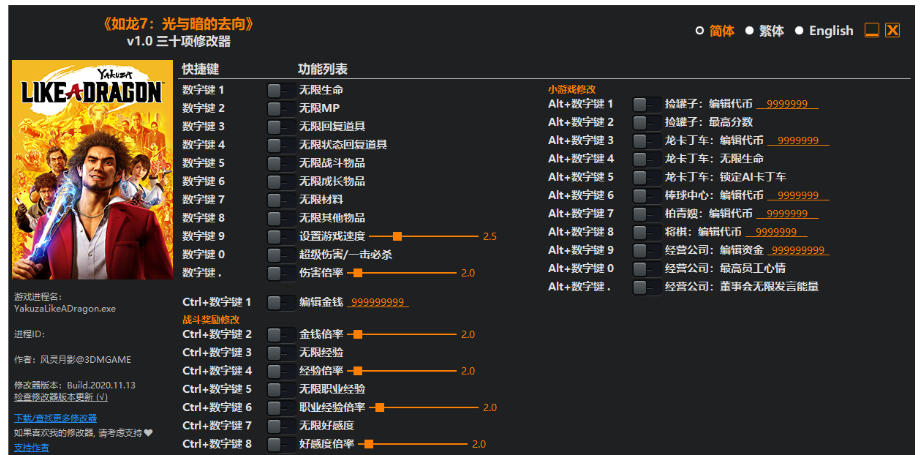Toggle 伤害倍率 switch
The height and width of the screenshot is (455, 924).
pyautogui.click(x=280, y=273)
